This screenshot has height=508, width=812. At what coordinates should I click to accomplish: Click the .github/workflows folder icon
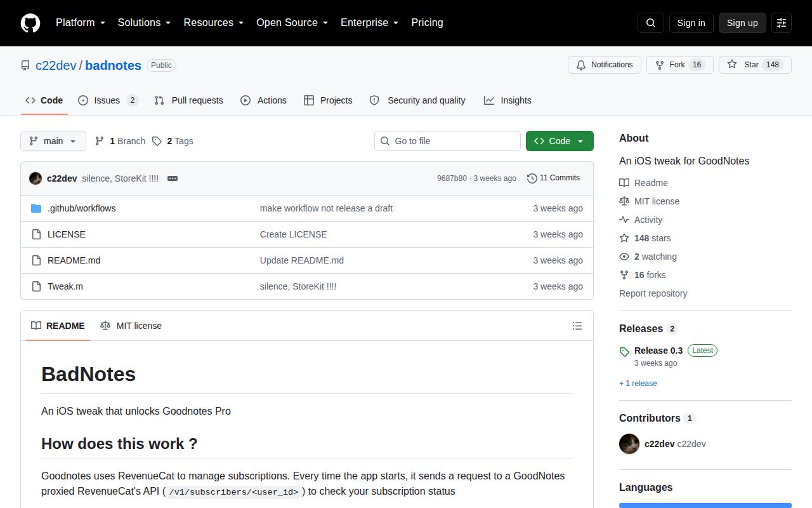tap(36, 208)
